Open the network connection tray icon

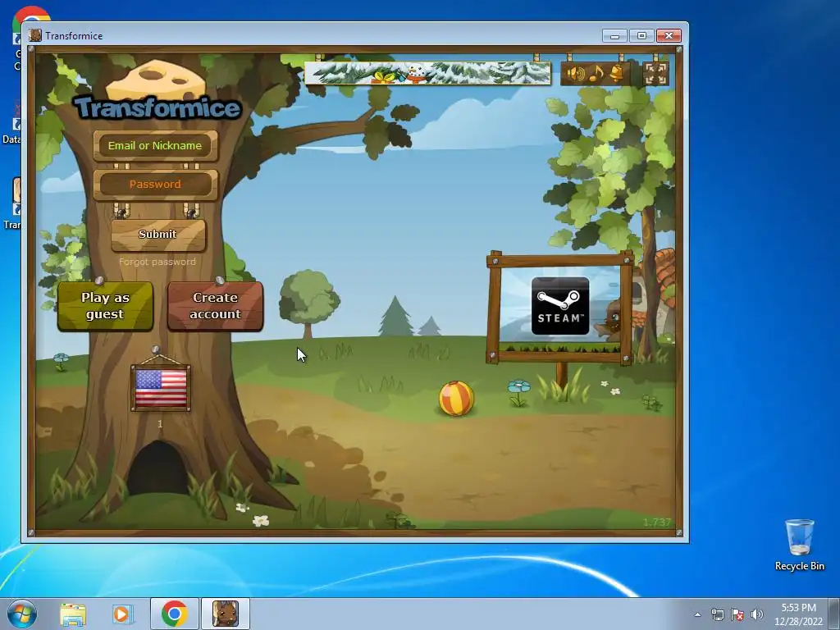click(717, 614)
